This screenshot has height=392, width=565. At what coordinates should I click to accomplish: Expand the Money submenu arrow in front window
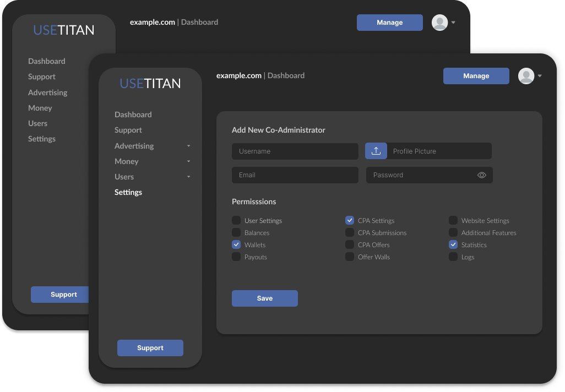click(x=188, y=161)
